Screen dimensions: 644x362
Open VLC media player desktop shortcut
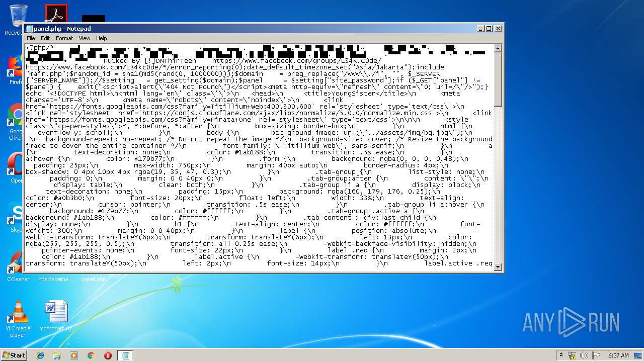(x=18, y=319)
